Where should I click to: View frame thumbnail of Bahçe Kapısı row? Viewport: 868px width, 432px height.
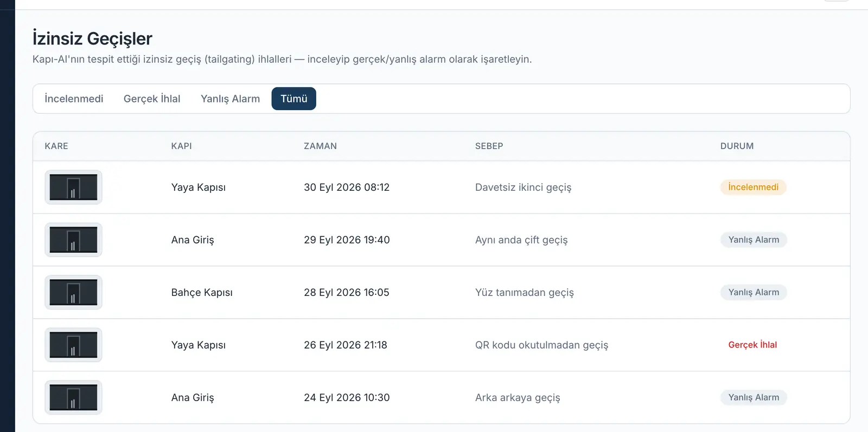pyautogui.click(x=73, y=292)
